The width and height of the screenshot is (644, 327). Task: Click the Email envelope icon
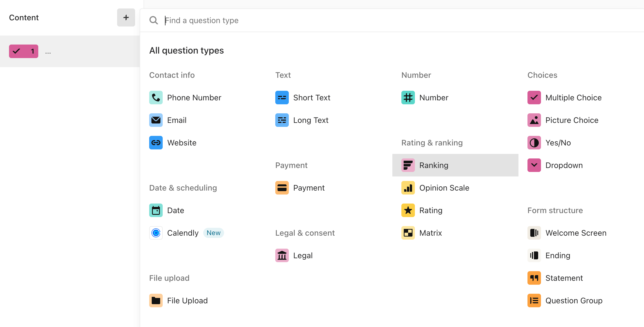pyautogui.click(x=156, y=120)
